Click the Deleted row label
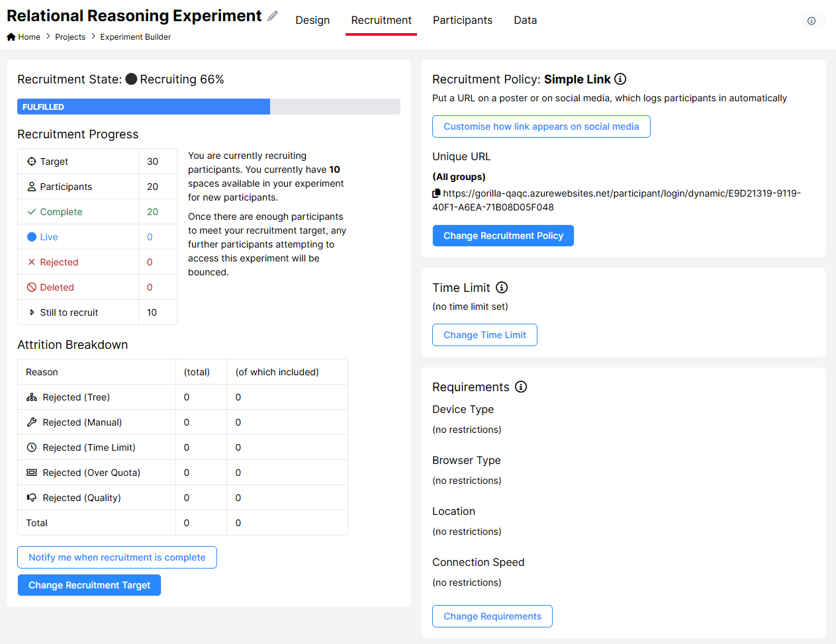836x644 pixels. [57, 287]
